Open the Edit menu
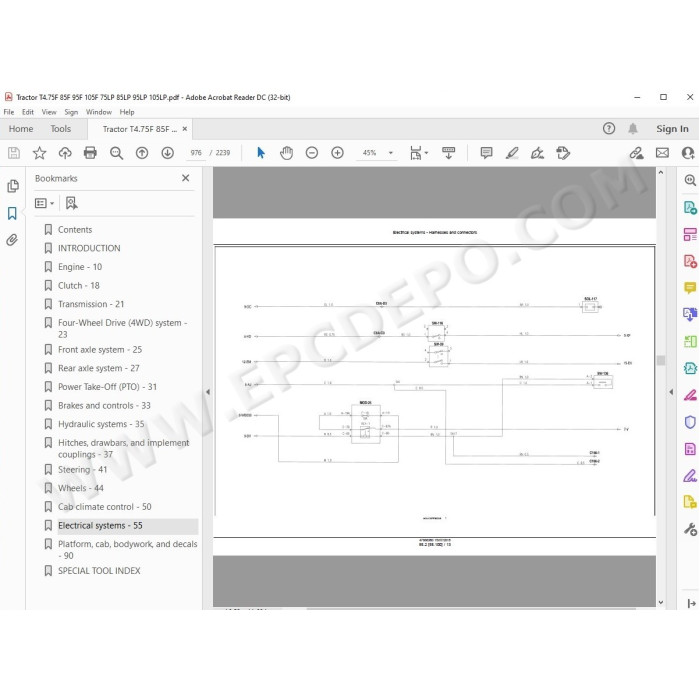 [28, 112]
